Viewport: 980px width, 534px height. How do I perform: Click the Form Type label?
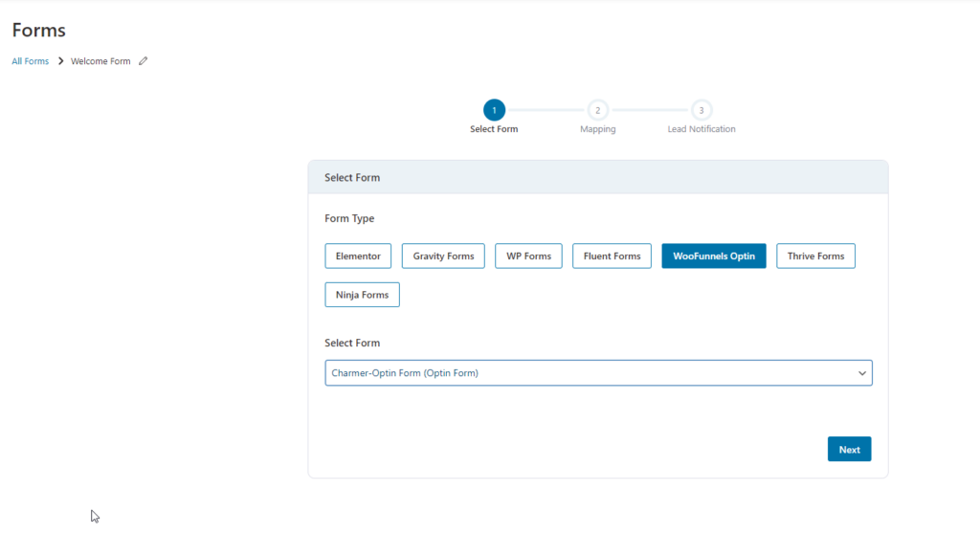tap(349, 218)
